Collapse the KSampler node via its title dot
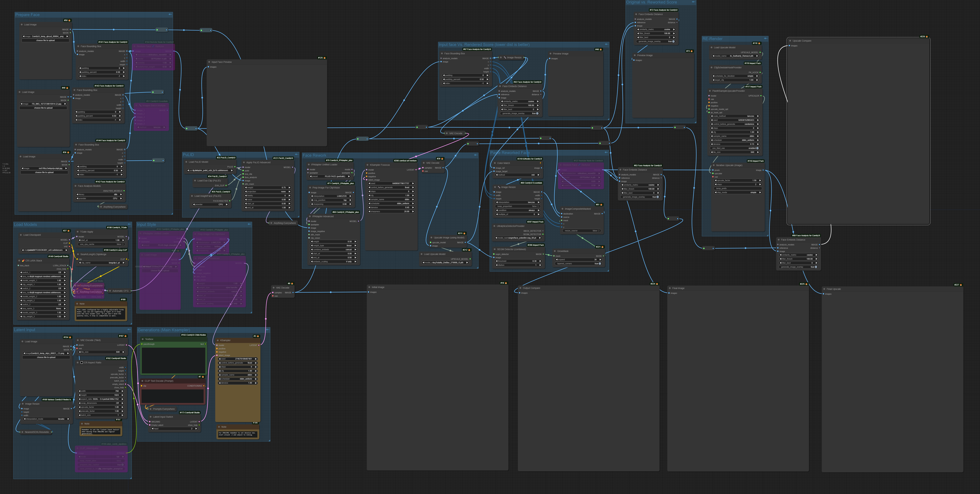This screenshot has width=980, height=494. coord(218,340)
